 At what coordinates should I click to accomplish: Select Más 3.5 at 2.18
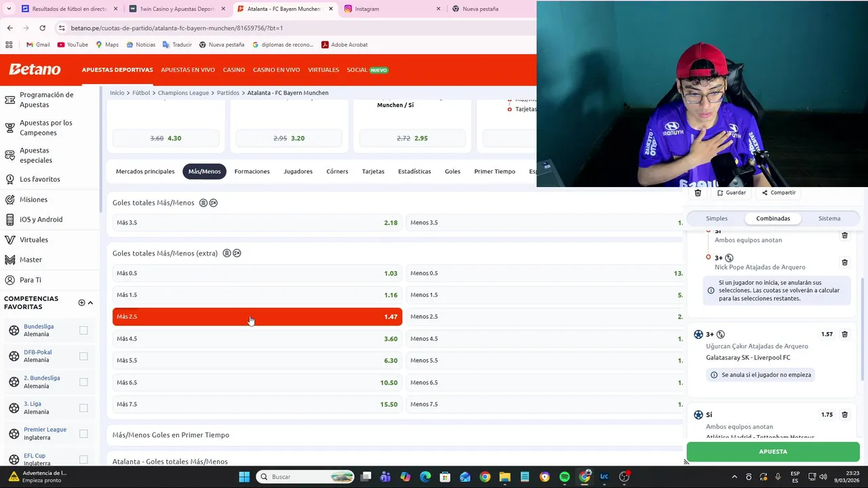(257, 222)
